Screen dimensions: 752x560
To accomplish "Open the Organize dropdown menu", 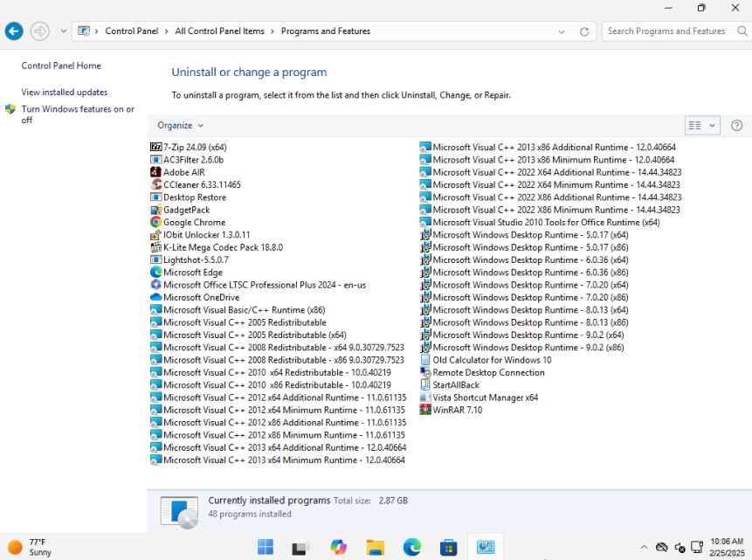I will point(180,125).
